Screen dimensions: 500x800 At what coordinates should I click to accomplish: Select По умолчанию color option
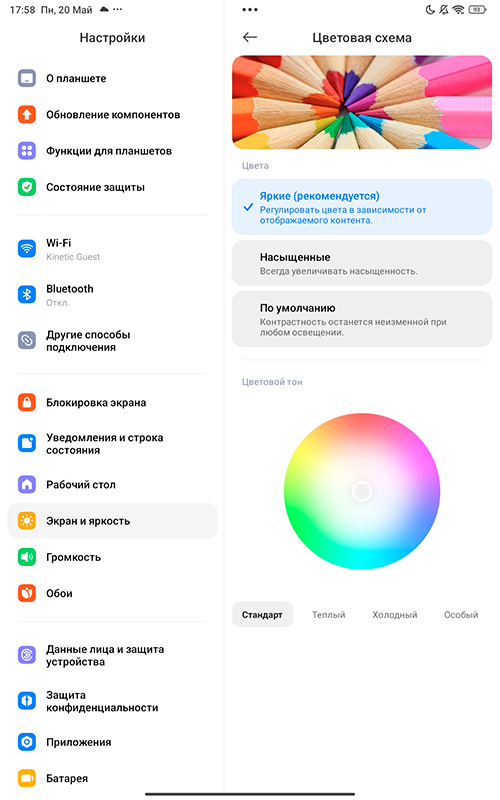tap(362, 319)
